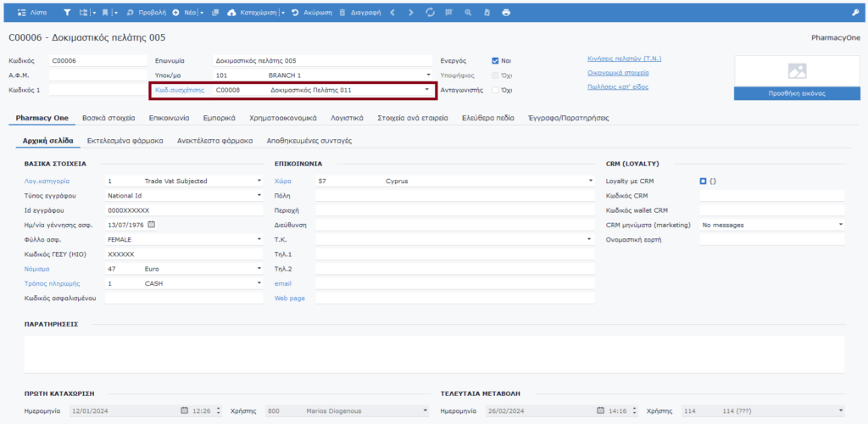Expand CRM μηνύματα No messages dropdown
This screenshot has width=868, height=424.
(x=840, y=225)
